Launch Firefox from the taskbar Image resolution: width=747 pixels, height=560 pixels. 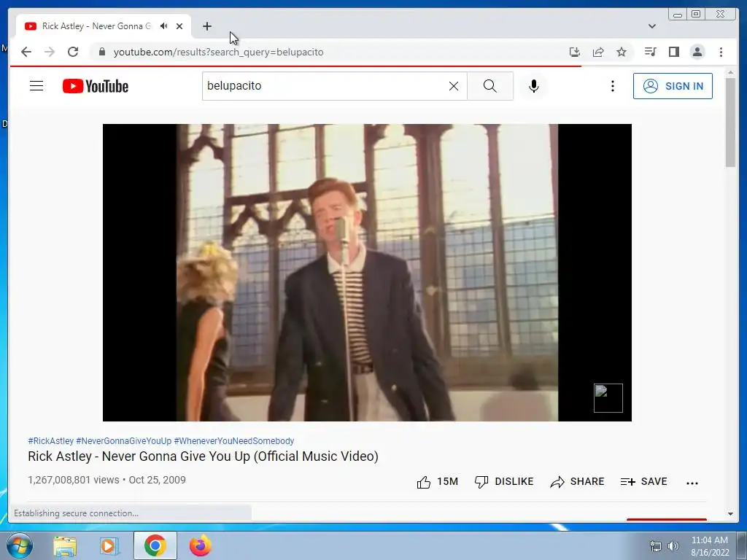click(x=200, y=546)
